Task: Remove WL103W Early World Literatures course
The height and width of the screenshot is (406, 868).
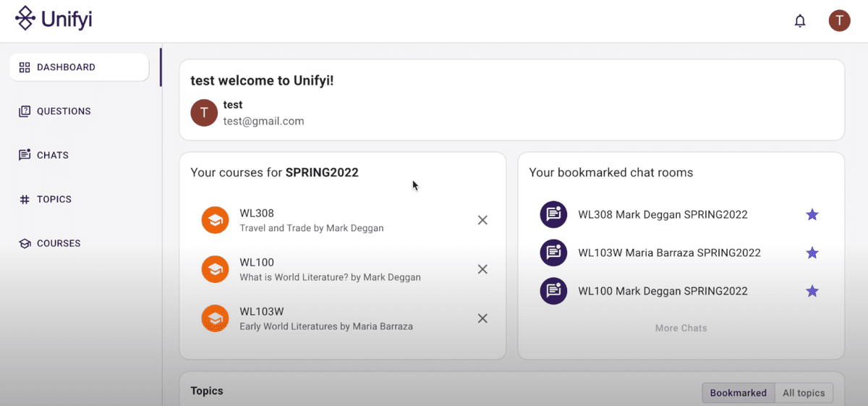Action: click(x=482, y=318)
